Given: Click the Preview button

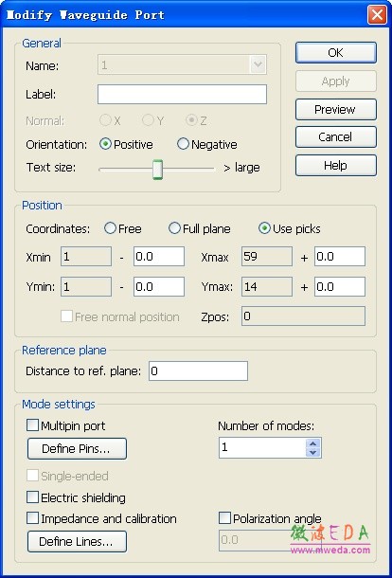Looking at the screenshot, I should click(x=335, y=110).
